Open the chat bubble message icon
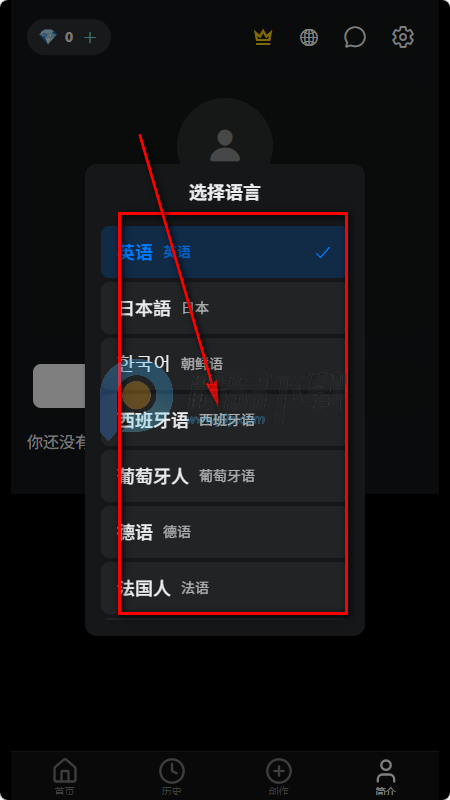The image size is (450, 800). (355, 37)
